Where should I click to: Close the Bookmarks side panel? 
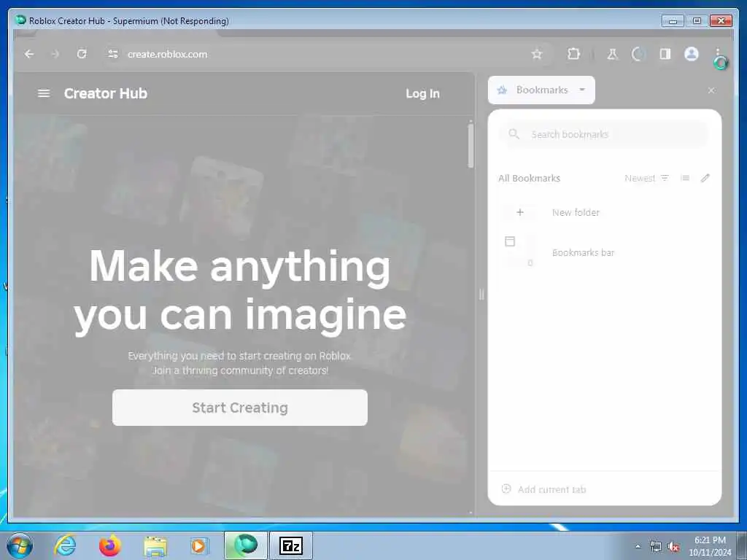pos(711,90)
